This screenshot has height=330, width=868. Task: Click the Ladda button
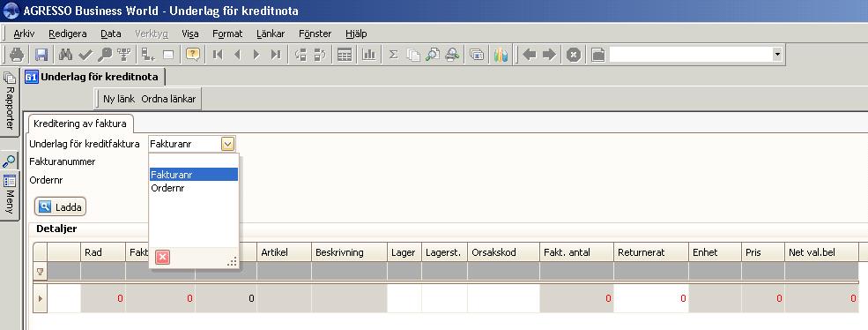pos(60,207)
